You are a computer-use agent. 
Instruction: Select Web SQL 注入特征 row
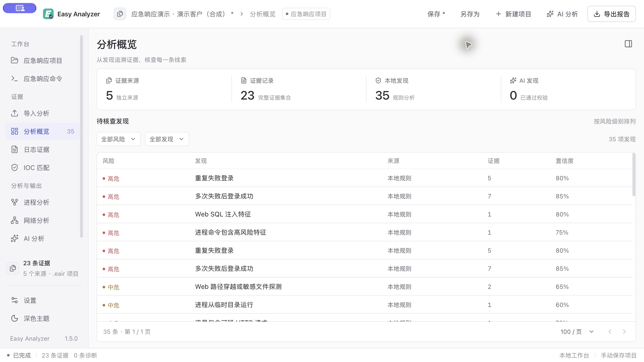365,214
